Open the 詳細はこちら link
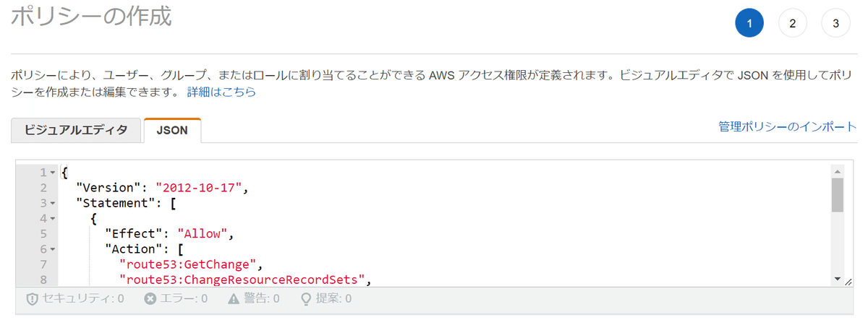 [x=221, y=92]
